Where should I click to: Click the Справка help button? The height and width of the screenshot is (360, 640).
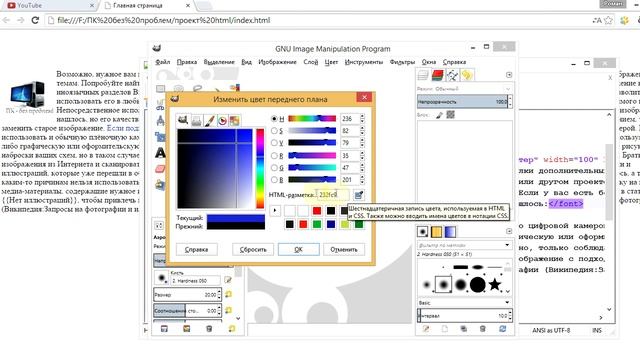point(196,249)
